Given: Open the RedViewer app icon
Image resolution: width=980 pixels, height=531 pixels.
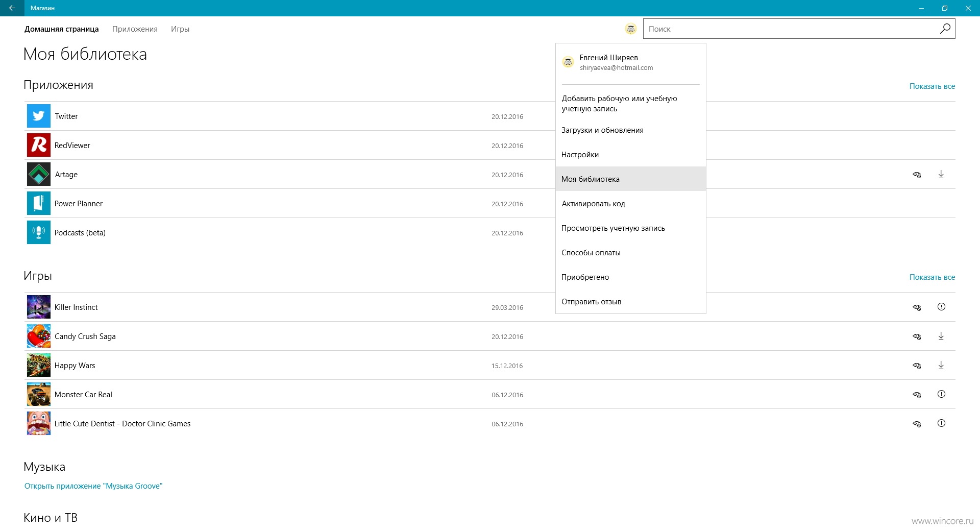Looking at the screenshot, I should pos(39,145).
